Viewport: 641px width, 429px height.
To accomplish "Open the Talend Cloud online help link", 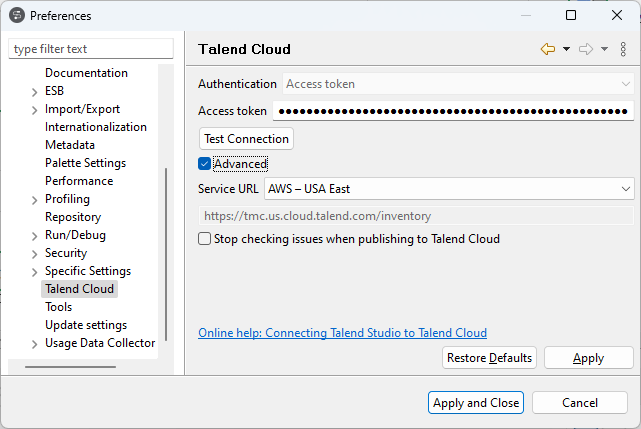I will [x=342, y=333].
